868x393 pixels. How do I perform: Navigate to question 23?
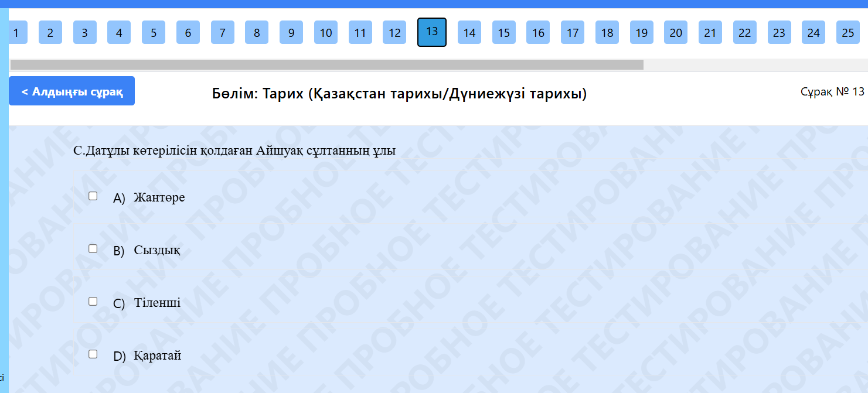click(779, 32)
